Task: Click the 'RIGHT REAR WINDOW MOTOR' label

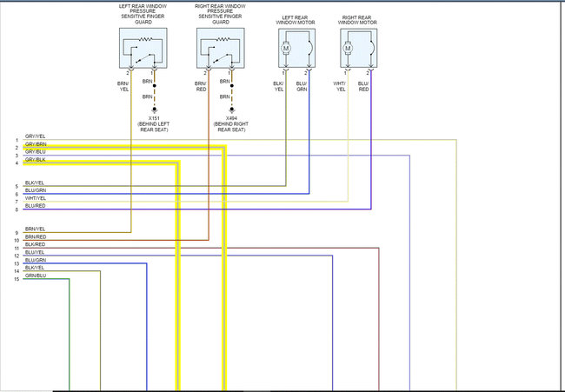Action: click(357, 20)
